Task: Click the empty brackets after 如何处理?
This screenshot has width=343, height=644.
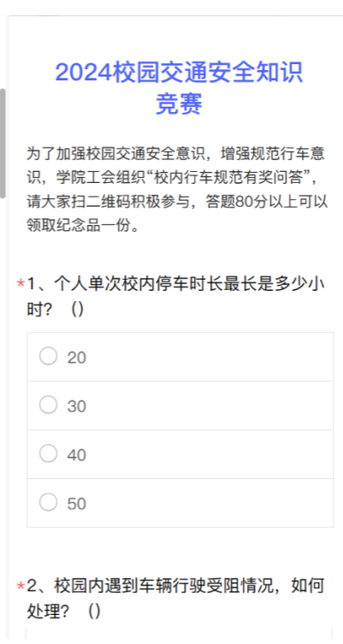Action: click(94, 612)
